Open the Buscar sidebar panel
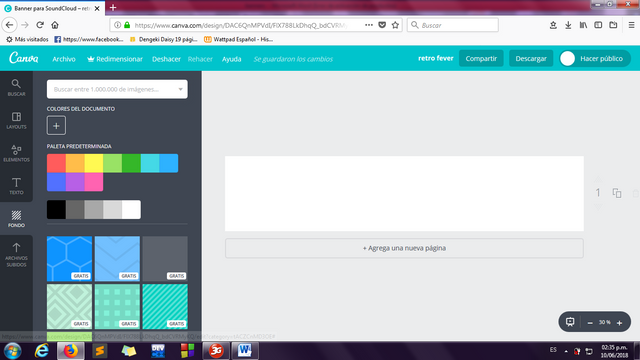The height and width of the screenshot is (360, 640). point(16,88)
